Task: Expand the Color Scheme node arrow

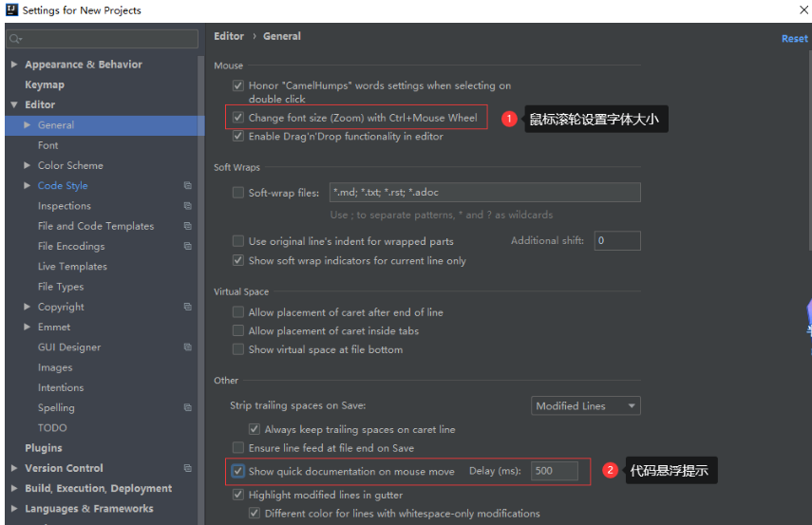Action: click(x=27, y=165)
